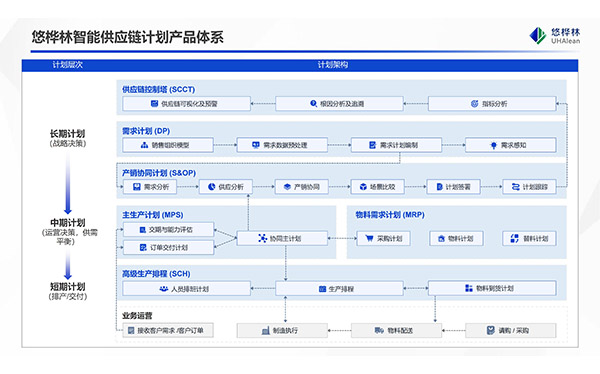The height and width of the screenshot is (374, 600).
Task: Click the 供应链可视化及预警 box icon
Action: click(x=154, y=103)
